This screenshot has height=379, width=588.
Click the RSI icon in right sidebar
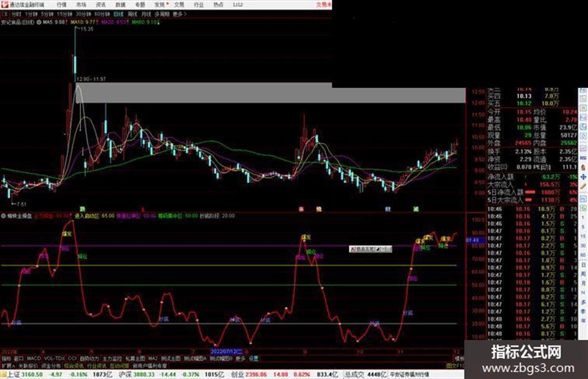point(583,158)
